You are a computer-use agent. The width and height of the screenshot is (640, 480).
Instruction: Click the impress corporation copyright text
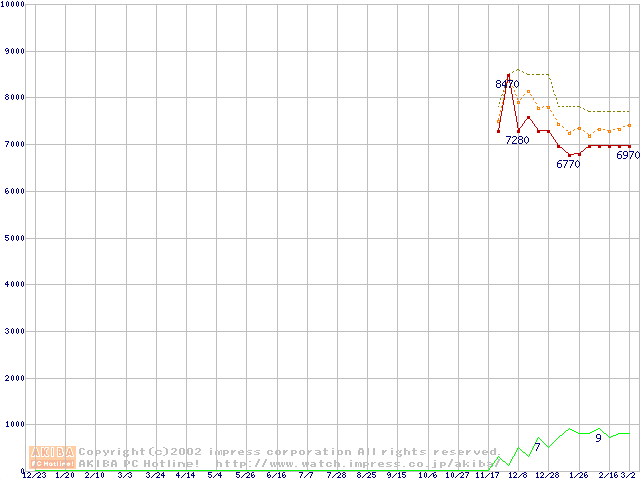click(x=288, y=451)
